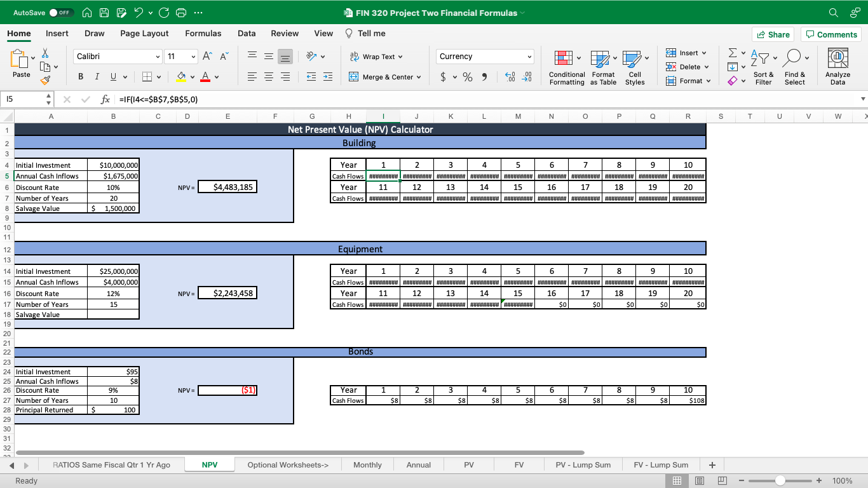Click the Decrease Font Size icon
Image resolution: width=868 pixels, height=488 pixels.
(x=224, y=57)
